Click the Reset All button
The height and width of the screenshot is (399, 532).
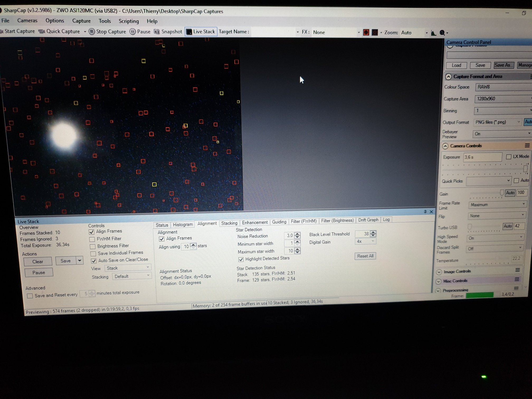click(365, 256)
